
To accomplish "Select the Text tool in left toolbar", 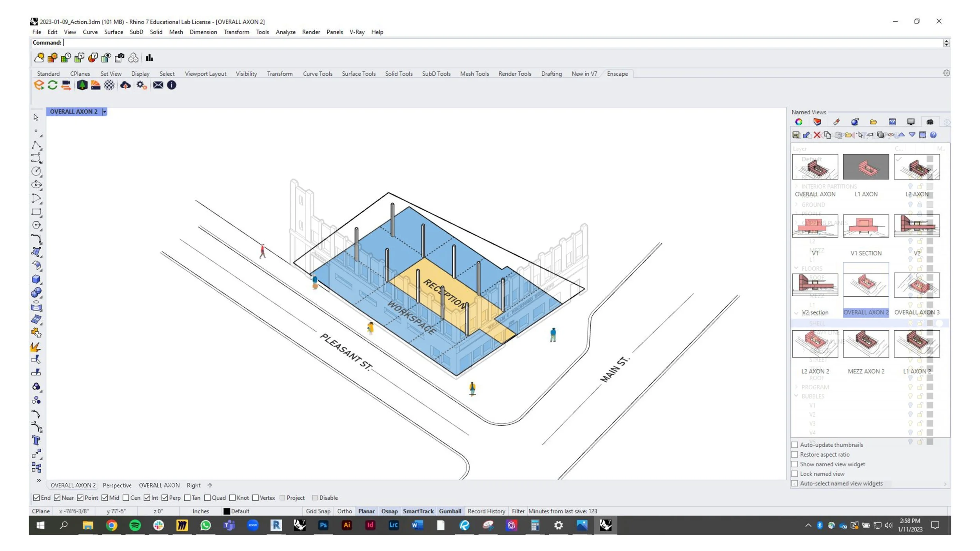I will (x=36, y=440).
